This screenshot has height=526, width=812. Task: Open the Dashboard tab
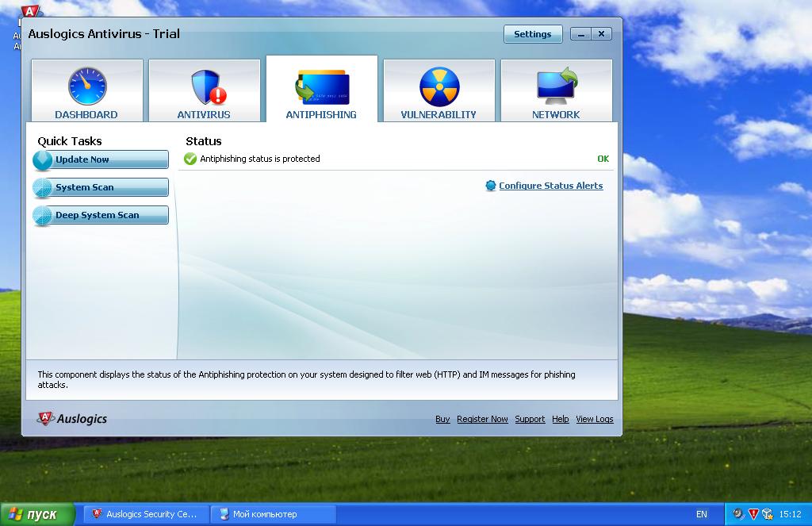[87, 90]
